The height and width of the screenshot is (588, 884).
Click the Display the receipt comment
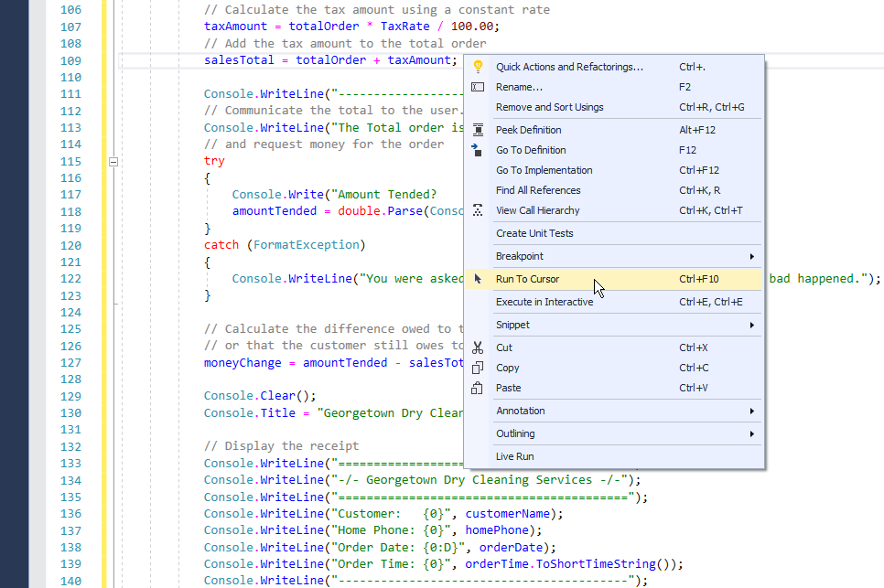(281, 446)
